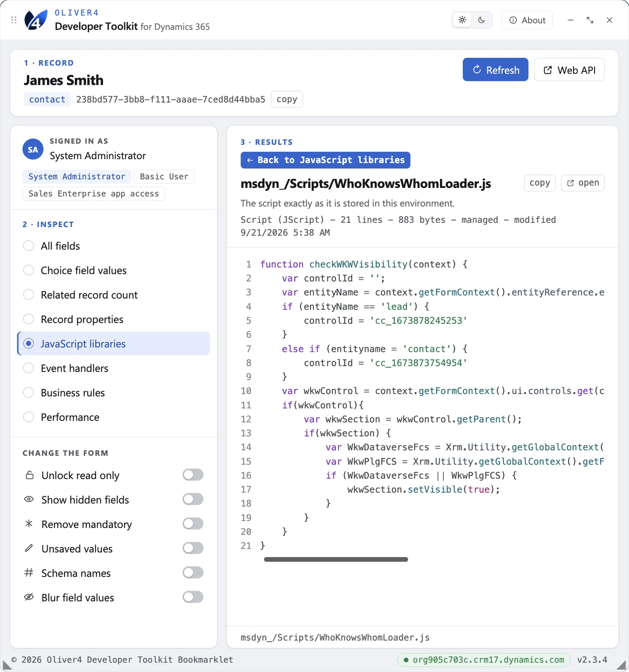629x672 pixels.
Task: Enable Blur field values toggle
Action: [193, 597]
